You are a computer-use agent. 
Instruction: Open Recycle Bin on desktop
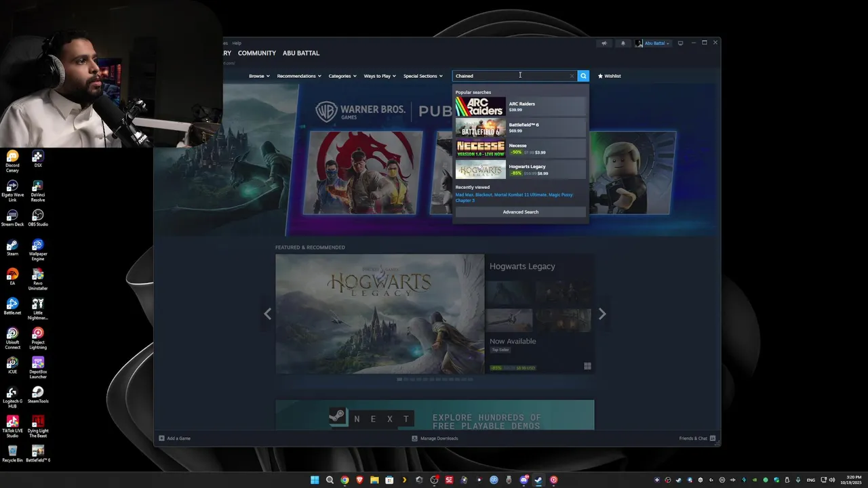[x=12, y=453]
